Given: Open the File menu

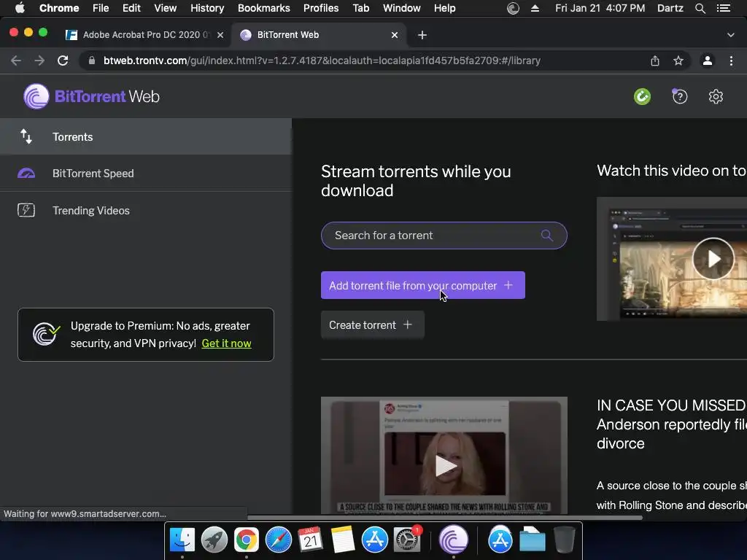Looking at the screenshot, I should [x=101, y=8].
